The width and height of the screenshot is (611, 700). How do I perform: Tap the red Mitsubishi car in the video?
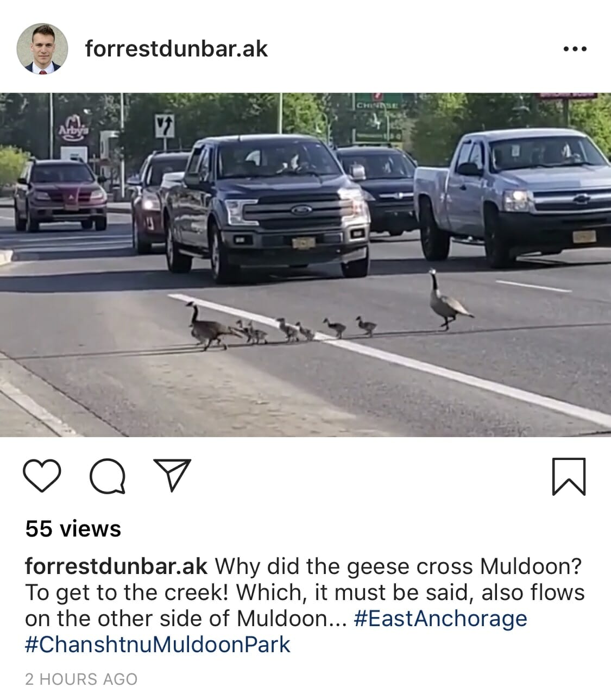61,194
